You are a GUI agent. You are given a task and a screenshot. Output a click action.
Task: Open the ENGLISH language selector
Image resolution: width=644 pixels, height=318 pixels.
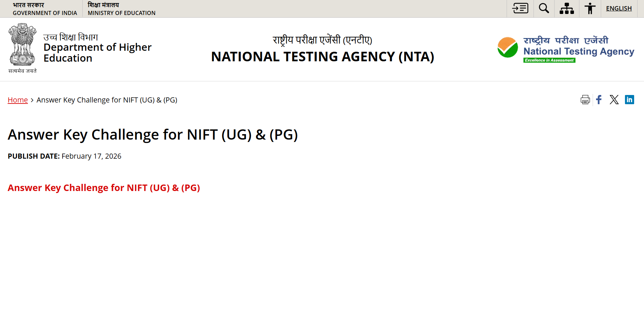pos(619,8)
